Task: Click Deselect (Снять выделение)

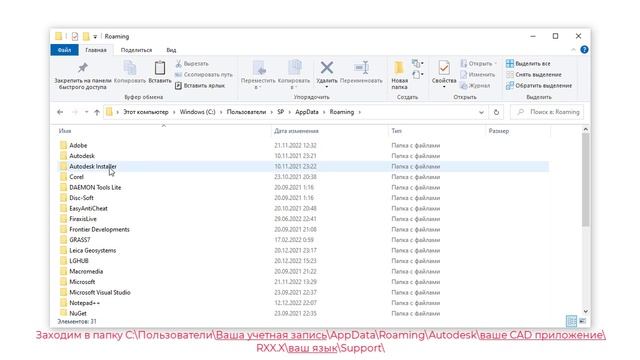Action: click(533, 75)
